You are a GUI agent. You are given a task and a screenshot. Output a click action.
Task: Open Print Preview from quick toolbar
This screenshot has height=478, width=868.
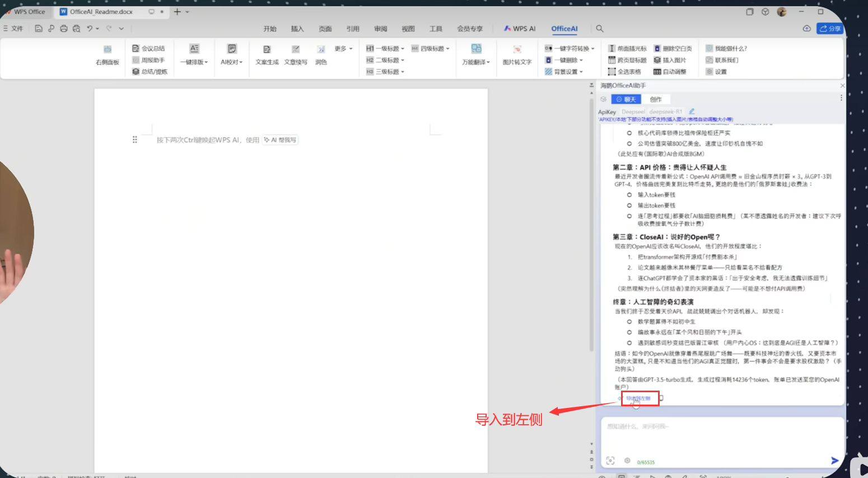pos(77,29)
